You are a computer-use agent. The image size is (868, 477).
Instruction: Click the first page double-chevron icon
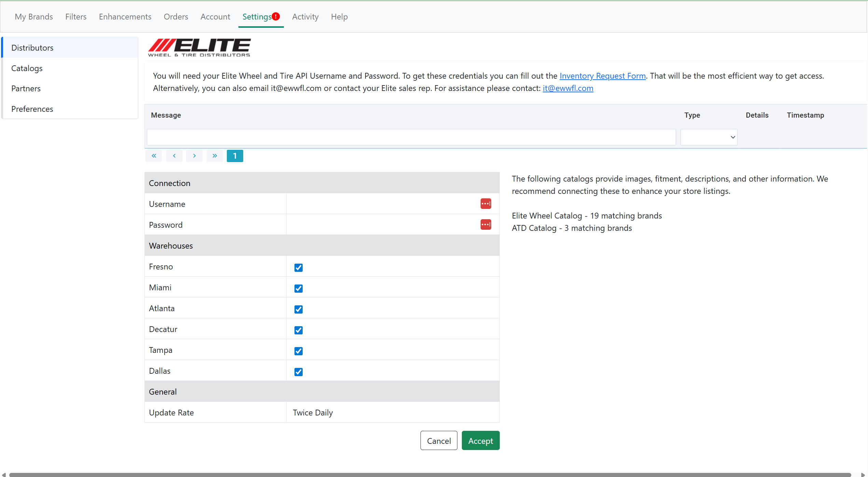154,156
